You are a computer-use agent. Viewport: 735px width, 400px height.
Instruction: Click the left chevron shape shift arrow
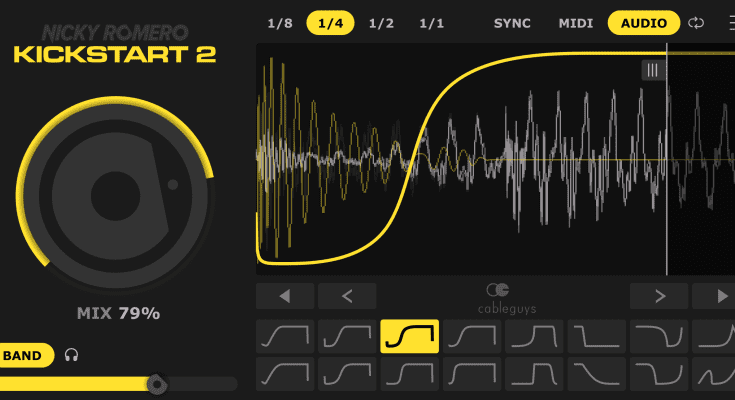[347, 296]
